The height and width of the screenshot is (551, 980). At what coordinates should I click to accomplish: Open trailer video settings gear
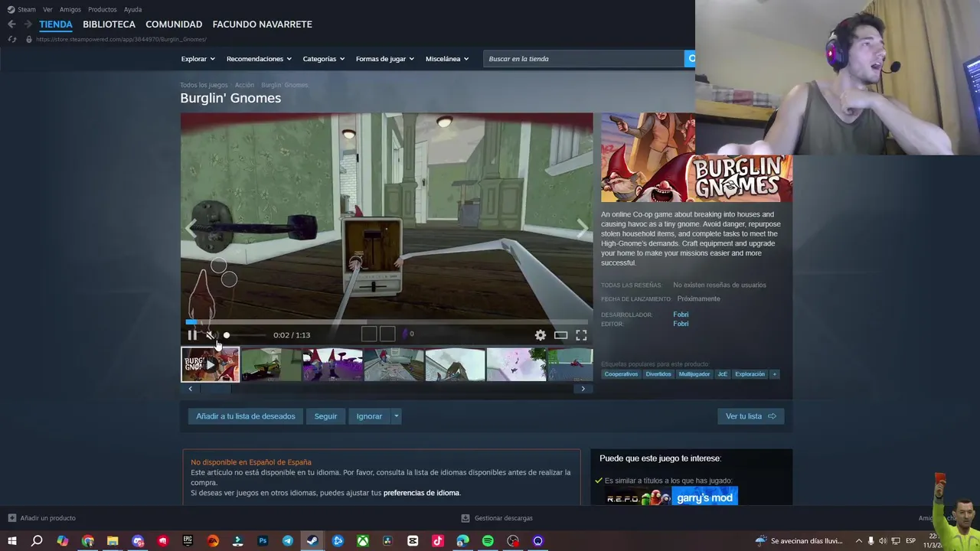click(541, 335)
